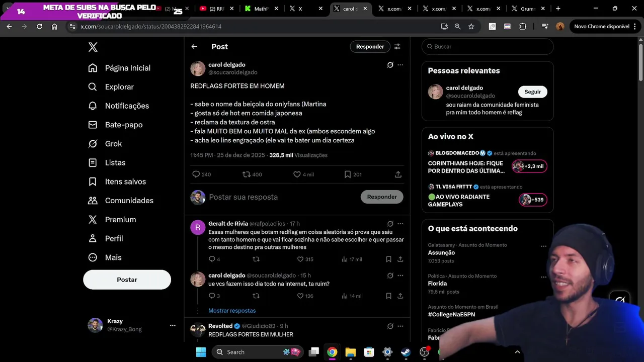Click the Buscar search field
644x362 pixels.
[488, 47]
